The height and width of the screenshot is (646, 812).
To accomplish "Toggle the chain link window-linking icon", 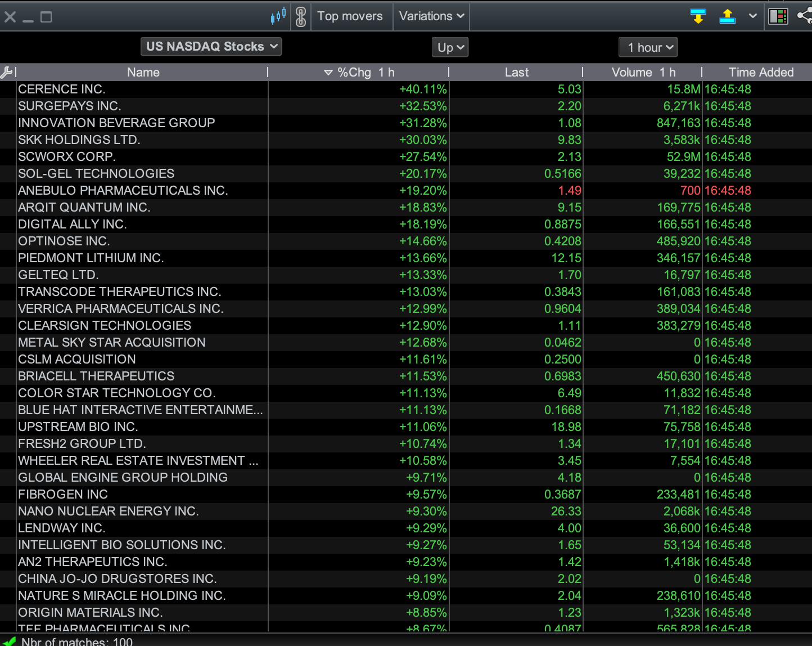I will [x=301, y=16].
